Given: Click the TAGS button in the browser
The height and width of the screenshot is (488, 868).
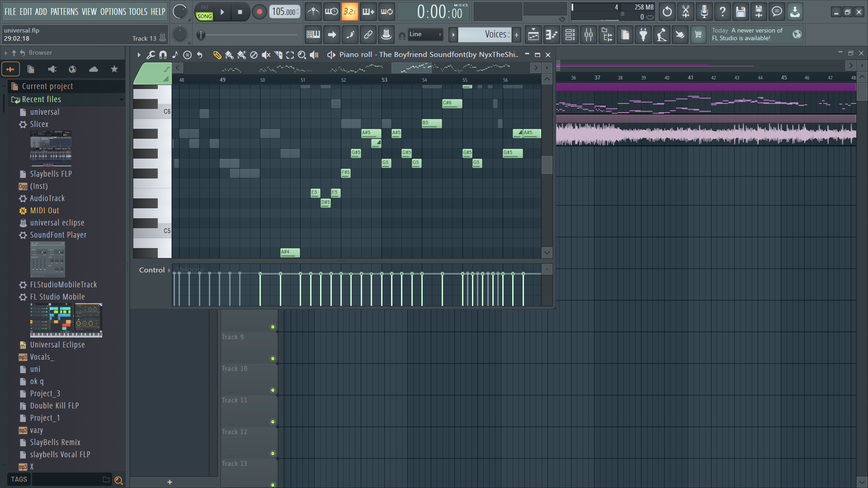Looking at the screenshot, I should pyautogui.click(x=19, y=479).
